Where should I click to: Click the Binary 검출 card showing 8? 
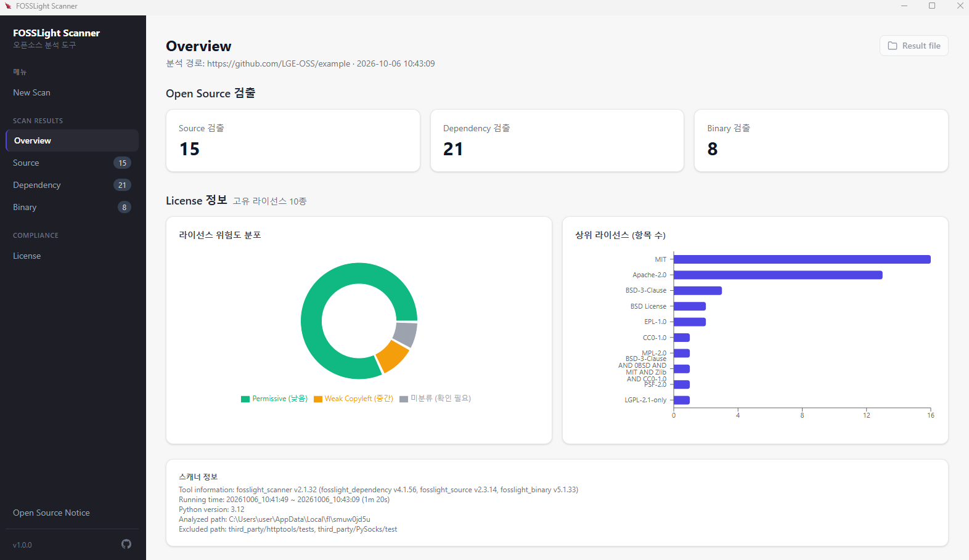(x=821, y=140)
